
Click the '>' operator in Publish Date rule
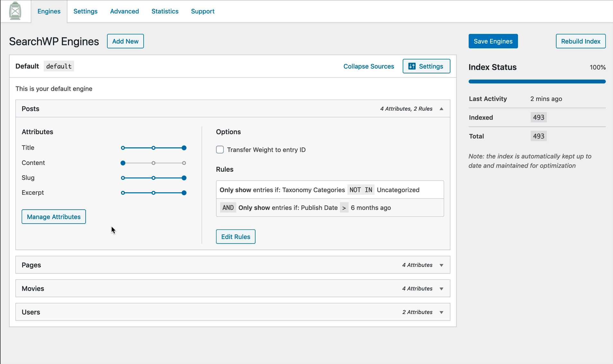coord(344,208)
